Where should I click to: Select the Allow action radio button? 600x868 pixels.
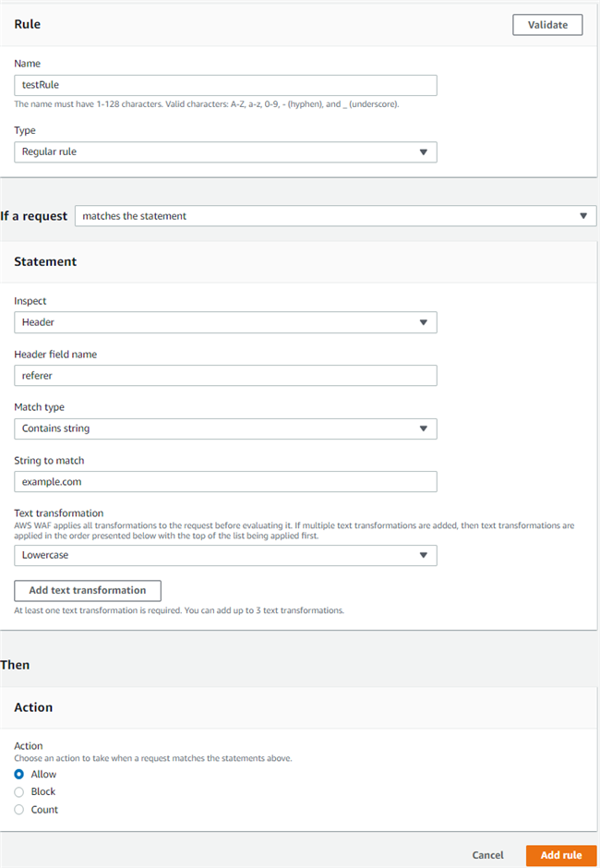[x=19, y=775]
